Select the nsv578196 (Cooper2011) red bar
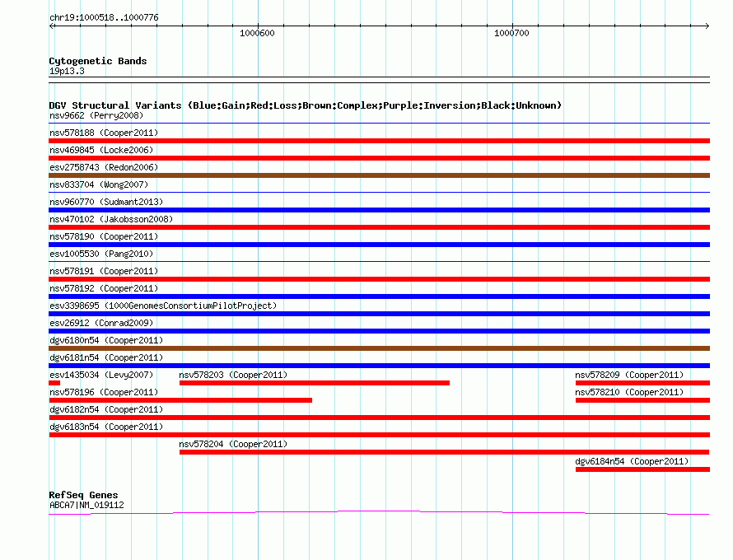733x560 pixels. pos(180,400)
